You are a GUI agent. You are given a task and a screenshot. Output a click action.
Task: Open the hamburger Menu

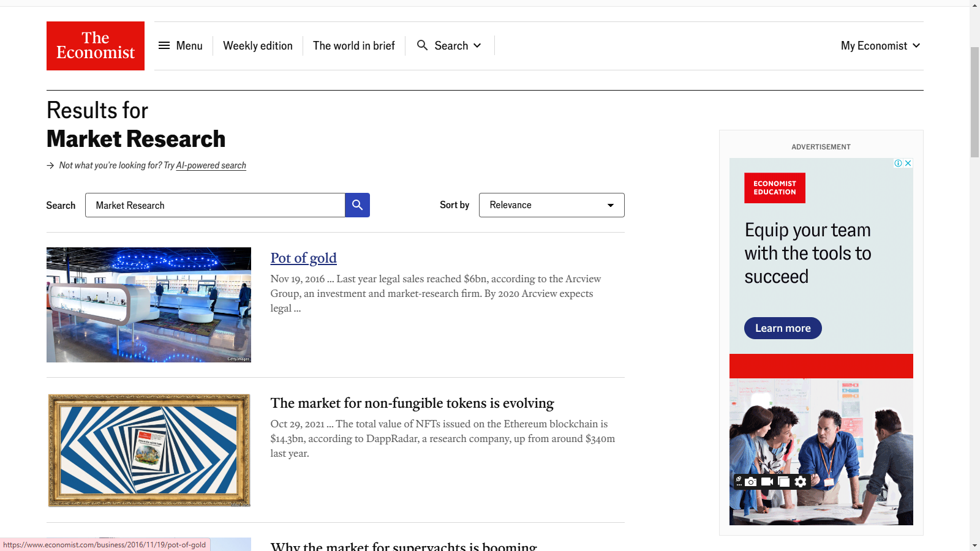tap(181, 46)
